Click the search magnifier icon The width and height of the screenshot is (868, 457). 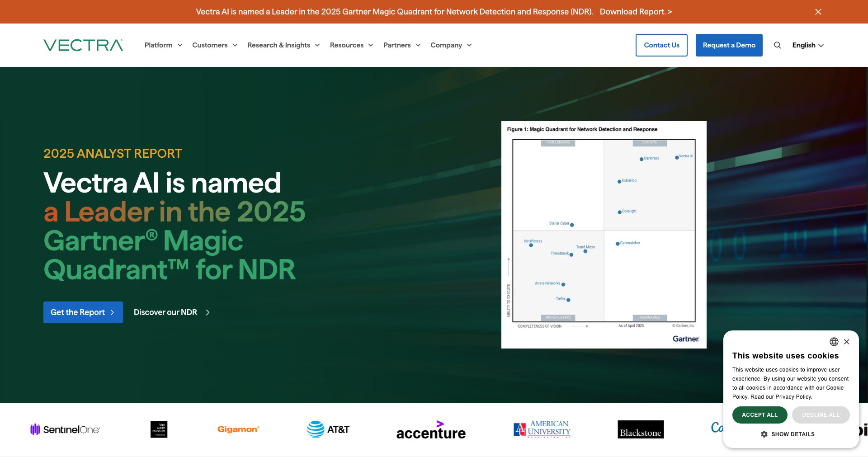777,45
